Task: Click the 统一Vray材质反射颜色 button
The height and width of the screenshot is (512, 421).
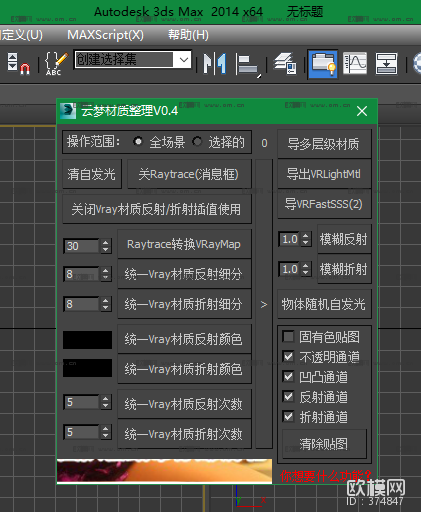Action: 184,339
